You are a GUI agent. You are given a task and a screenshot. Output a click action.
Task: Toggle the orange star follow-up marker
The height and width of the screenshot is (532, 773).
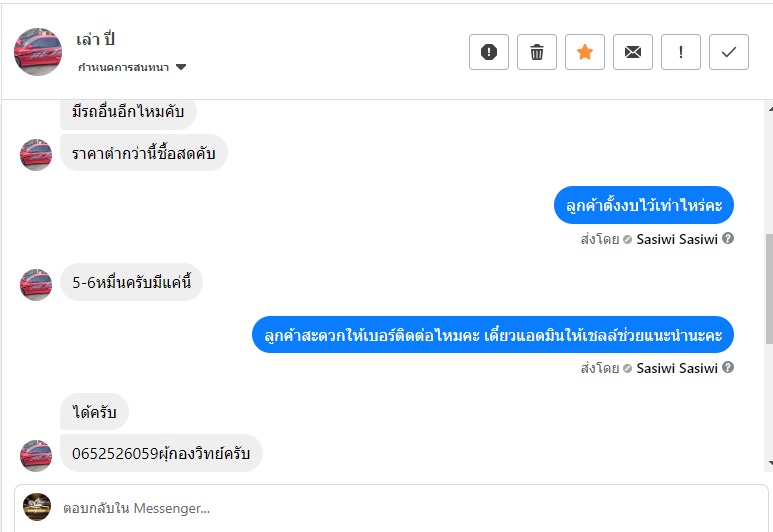pos(585,52)
